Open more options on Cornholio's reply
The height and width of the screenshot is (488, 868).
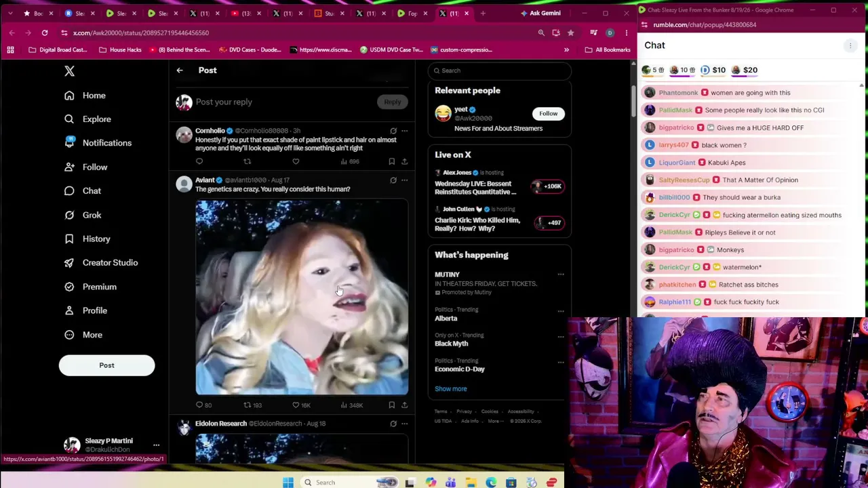click(405, 131)
